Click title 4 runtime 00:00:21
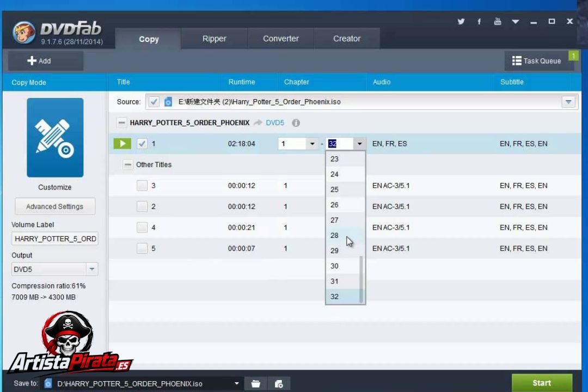Viewport: 588px width, 392px height. 242,228
